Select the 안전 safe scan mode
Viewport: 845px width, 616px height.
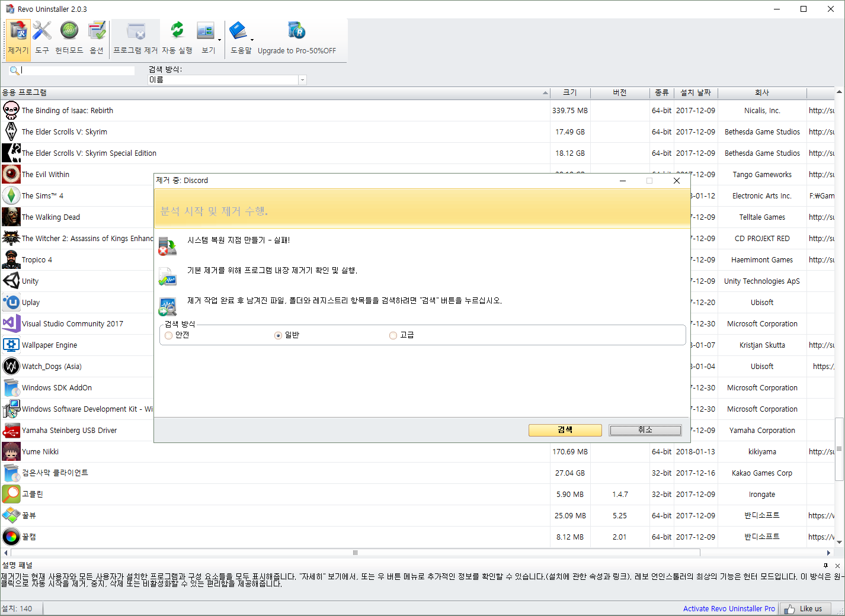[169, 335]
